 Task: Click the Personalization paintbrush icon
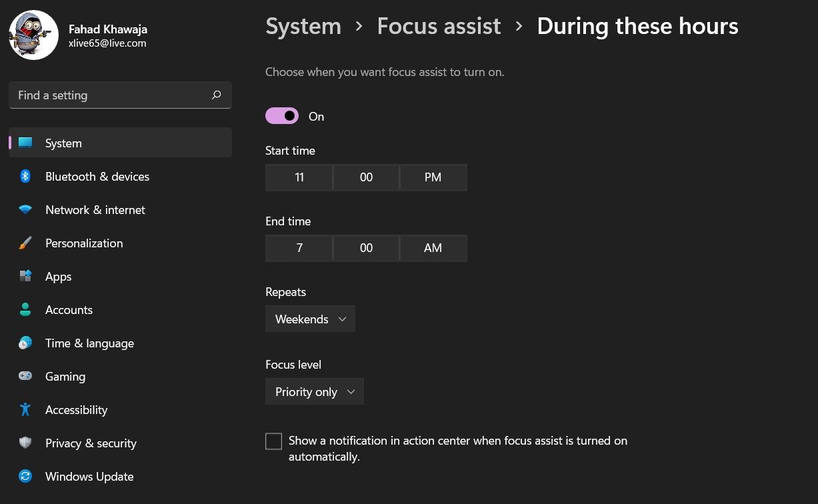click(x=25, y=243)
